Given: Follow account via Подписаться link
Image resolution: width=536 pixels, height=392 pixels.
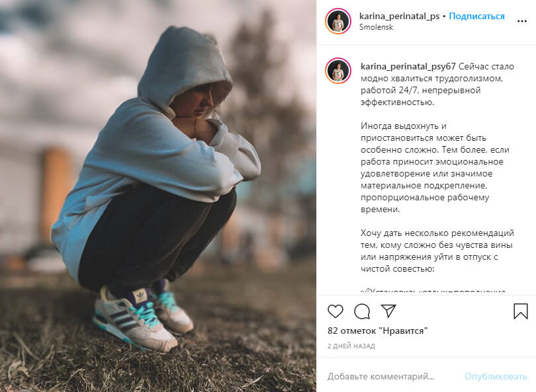Looking at the screenshot, I should pos(476,16).
